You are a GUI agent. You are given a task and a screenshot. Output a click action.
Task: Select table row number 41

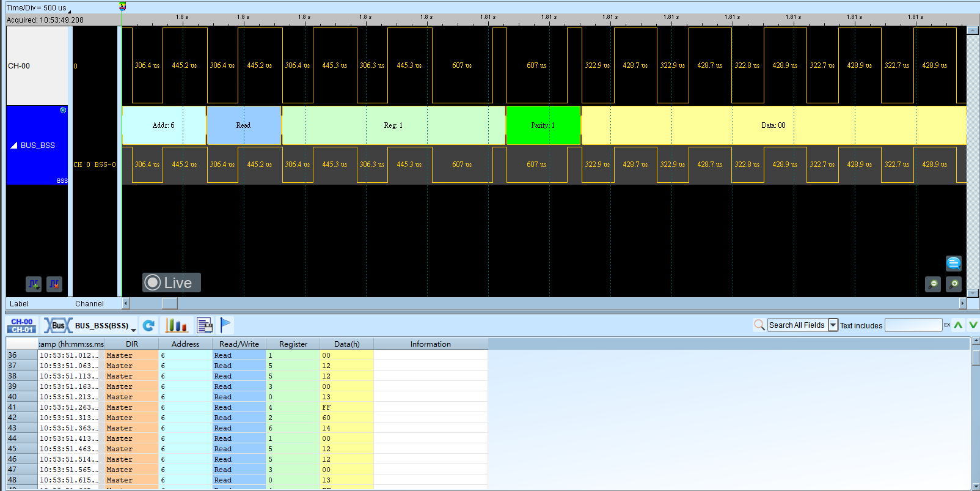[22, 407]
